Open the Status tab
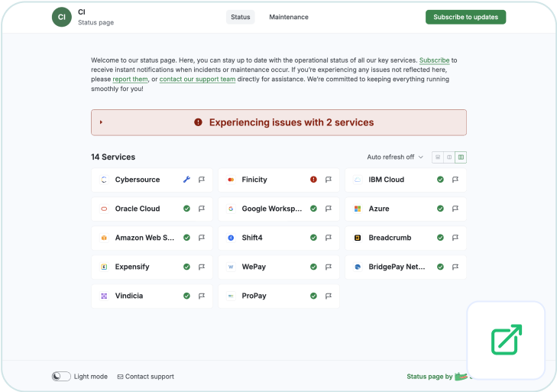557x392 pixels. coord(241,17)
